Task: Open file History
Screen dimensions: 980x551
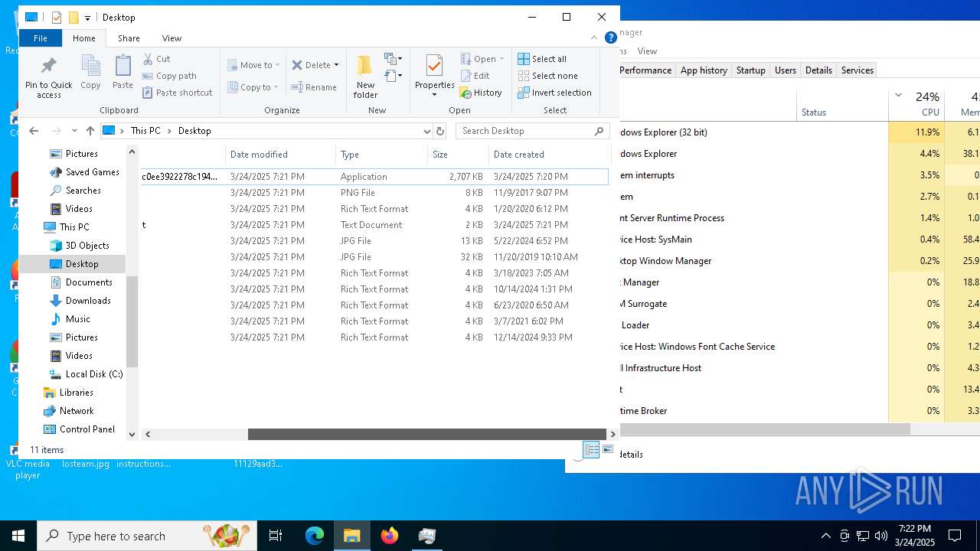Action: click(481, 93)
